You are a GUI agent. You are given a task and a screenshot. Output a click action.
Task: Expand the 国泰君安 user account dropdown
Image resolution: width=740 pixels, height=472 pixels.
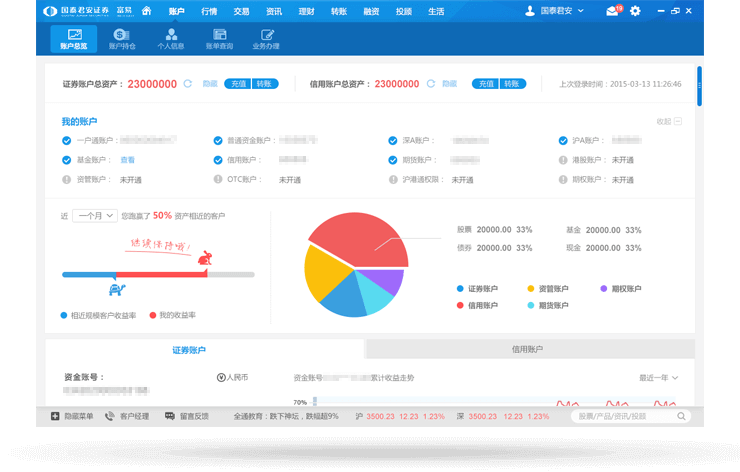pos(581,10)
